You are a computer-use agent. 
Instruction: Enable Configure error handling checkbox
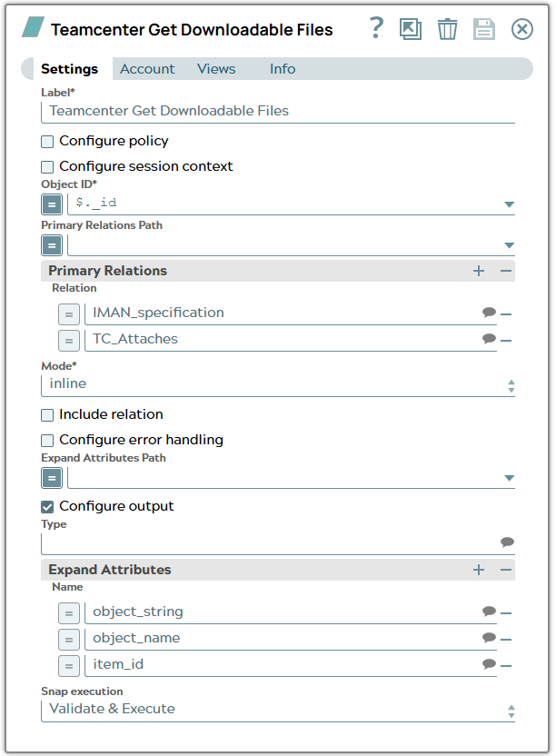click(47, 441)
